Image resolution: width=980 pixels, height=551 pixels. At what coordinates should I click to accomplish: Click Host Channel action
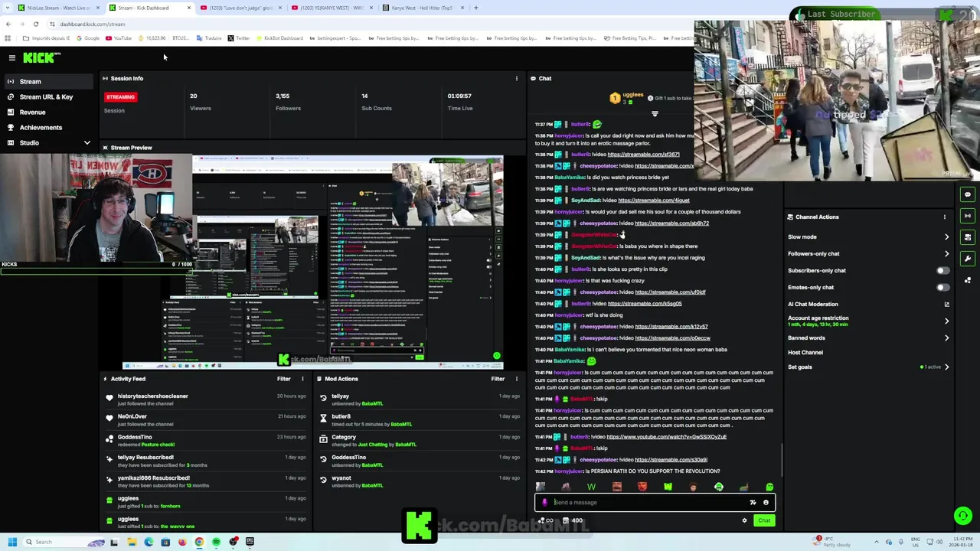tap(805, 352)
